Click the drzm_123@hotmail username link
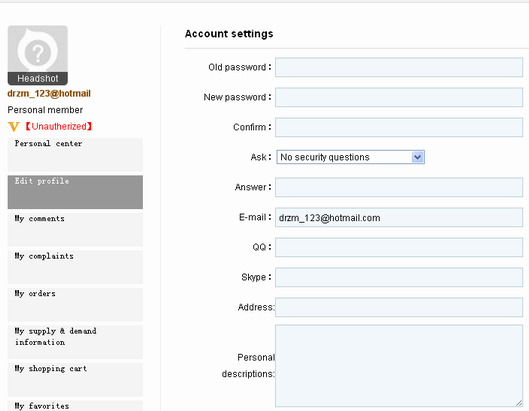 (x=49, y=93)
